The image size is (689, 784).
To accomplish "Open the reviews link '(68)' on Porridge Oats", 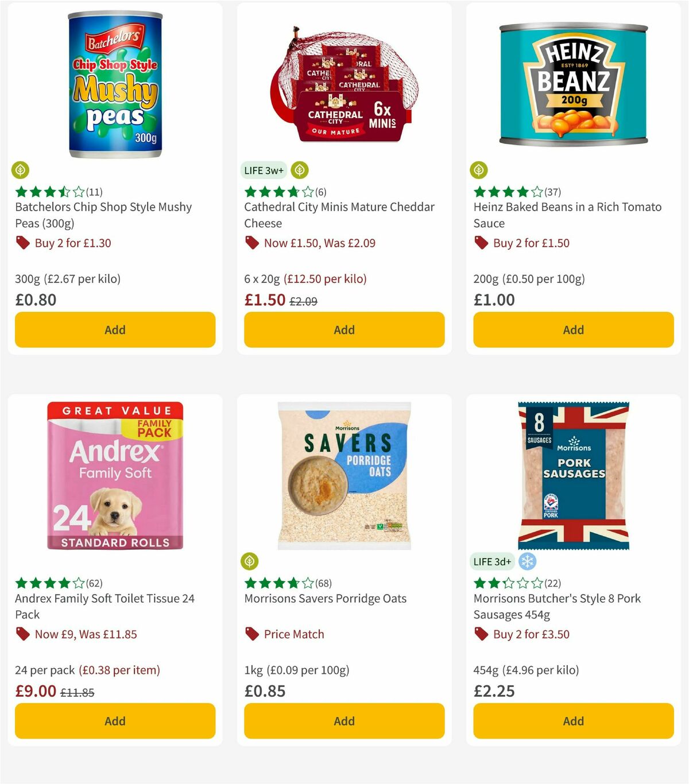I will pos(323,583).
